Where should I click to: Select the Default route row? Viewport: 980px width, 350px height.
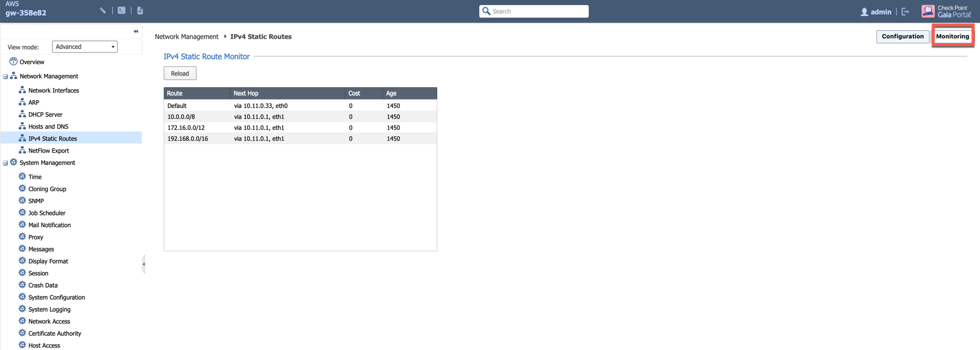(x=300, y=106)
